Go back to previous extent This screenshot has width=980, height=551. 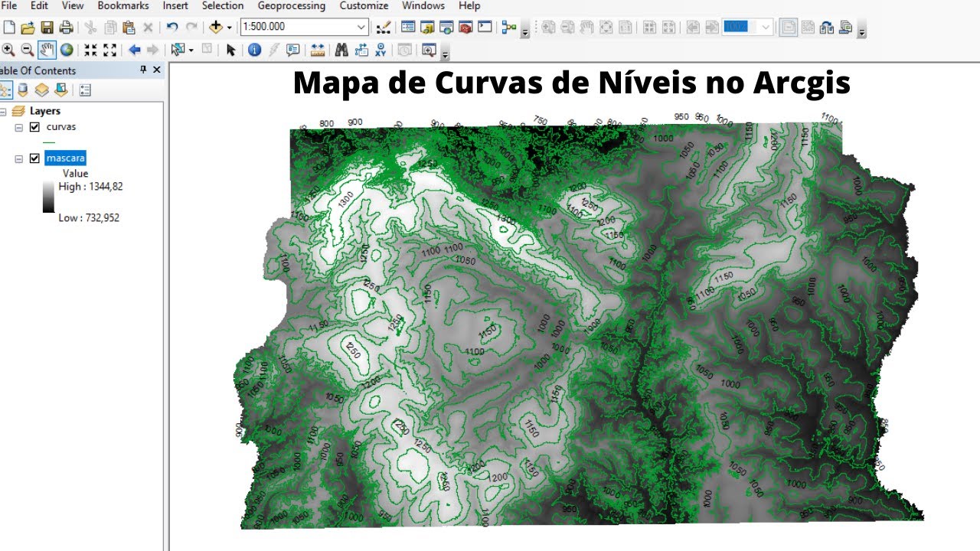pos(135,50)
